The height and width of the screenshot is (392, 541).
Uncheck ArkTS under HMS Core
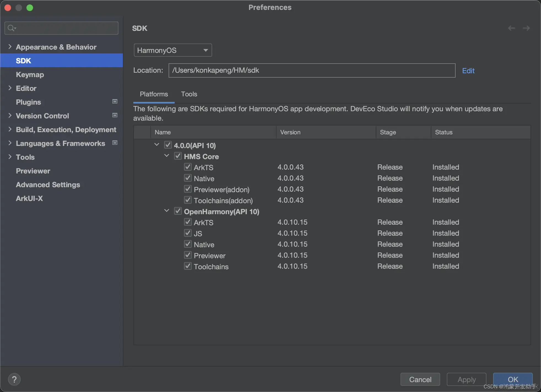(188, 167)
